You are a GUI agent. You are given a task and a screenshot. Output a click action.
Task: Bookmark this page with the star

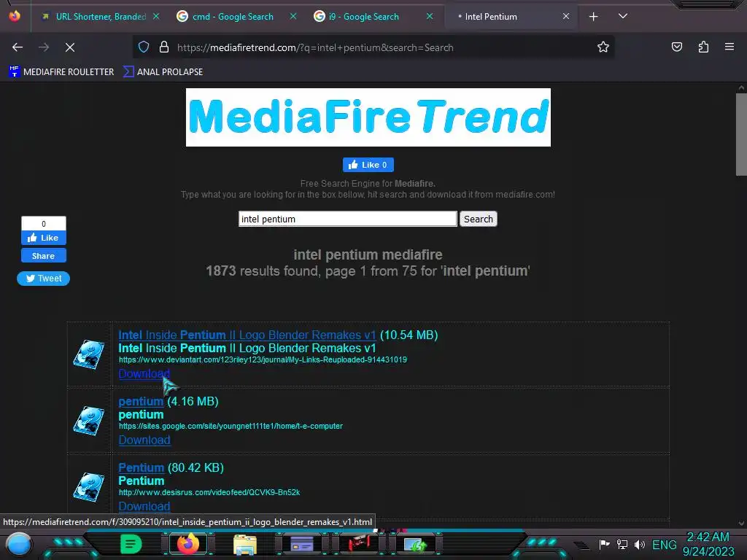(603, 47)
